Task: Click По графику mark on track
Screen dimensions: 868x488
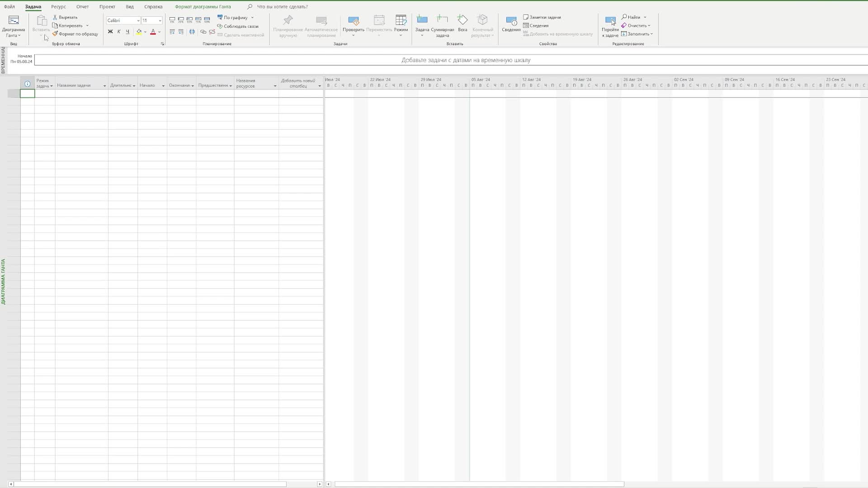Action: click(x=232, y=18)
